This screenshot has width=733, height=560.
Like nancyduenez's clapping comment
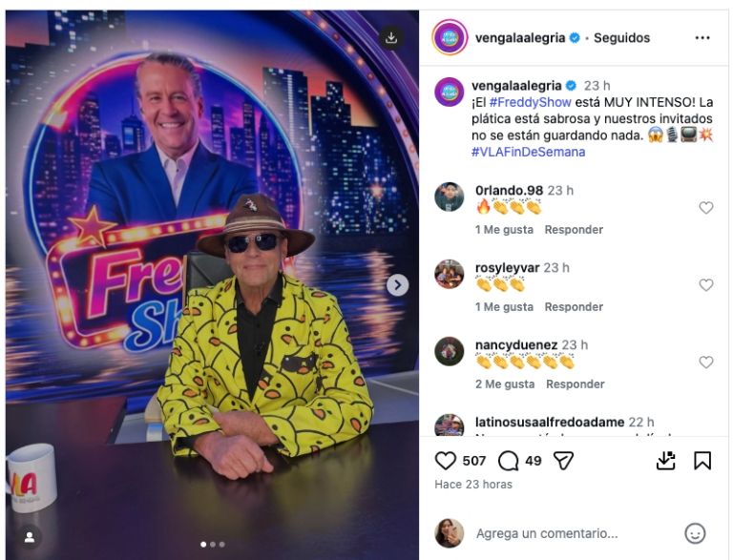click(706, 362)
